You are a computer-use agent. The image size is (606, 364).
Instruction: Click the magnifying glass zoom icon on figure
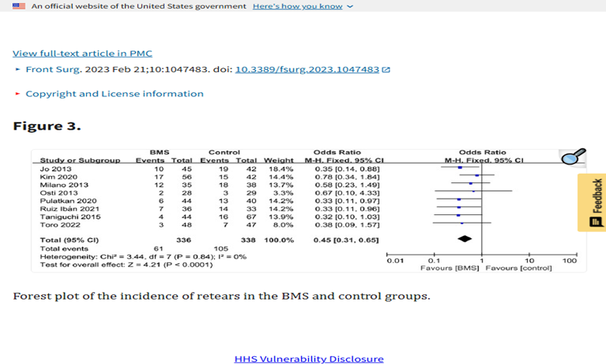point(573,157)
